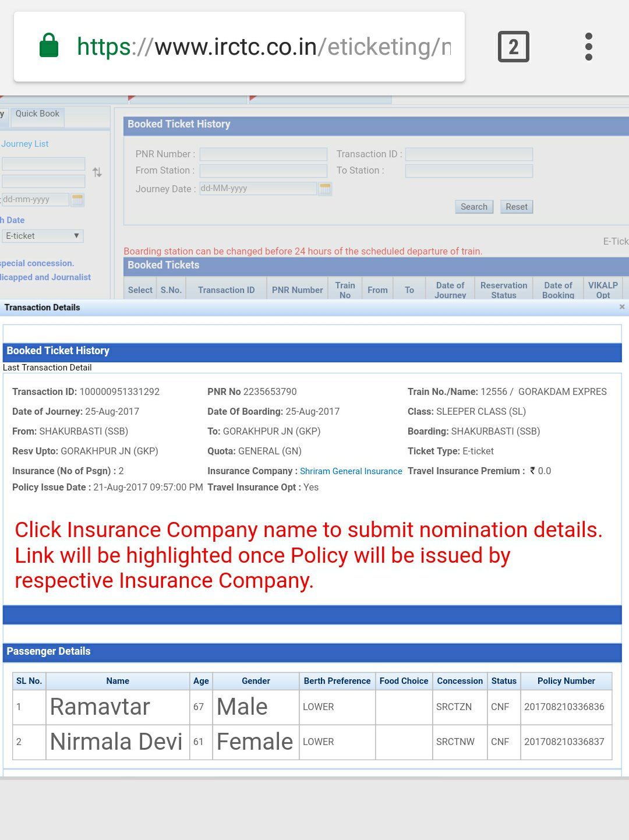Screen dimensions: 629x840
Task: Click the Passenger Details section header
Action: tap(312, 652)
